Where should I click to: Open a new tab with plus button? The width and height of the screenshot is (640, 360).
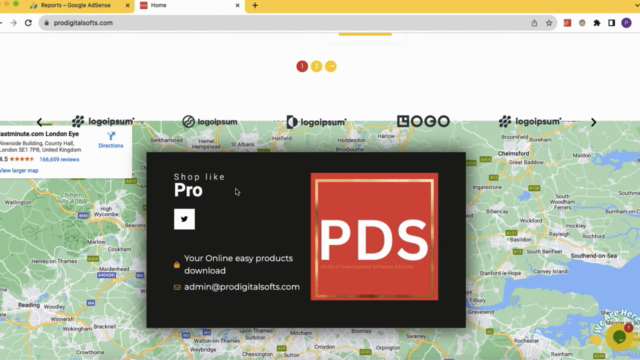255,5
